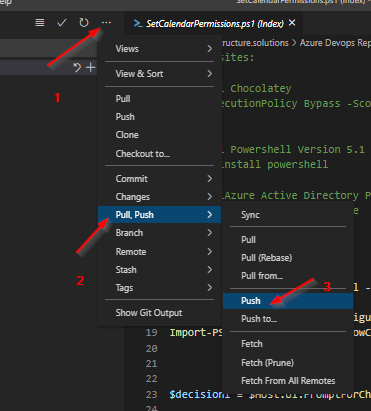
Task: Choose Fetch (Prune) in the submenu
Action: click(288, 363)
